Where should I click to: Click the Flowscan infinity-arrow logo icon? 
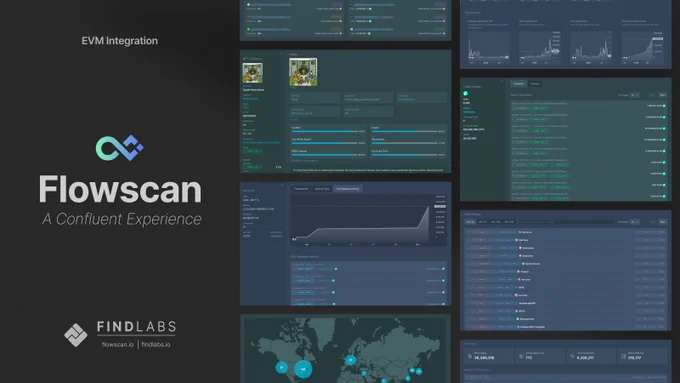click(119, 148)
